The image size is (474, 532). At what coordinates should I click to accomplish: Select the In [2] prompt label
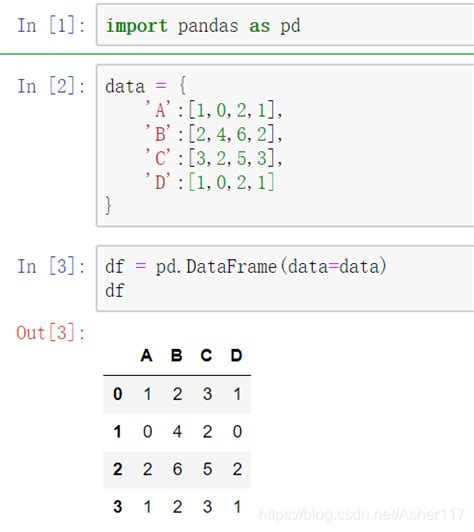click(x=51, y=86)
